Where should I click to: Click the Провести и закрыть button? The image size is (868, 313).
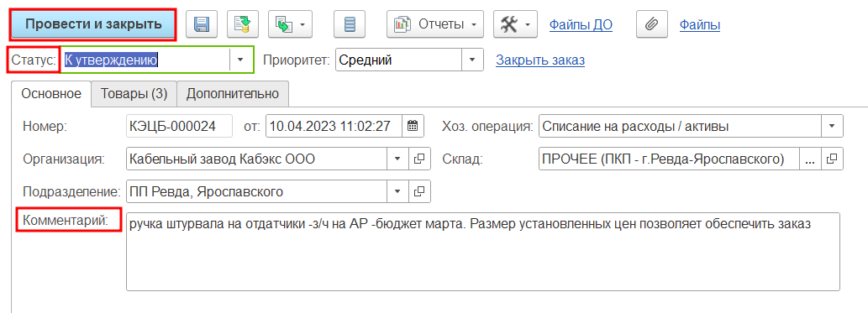[x=93, y=24]
